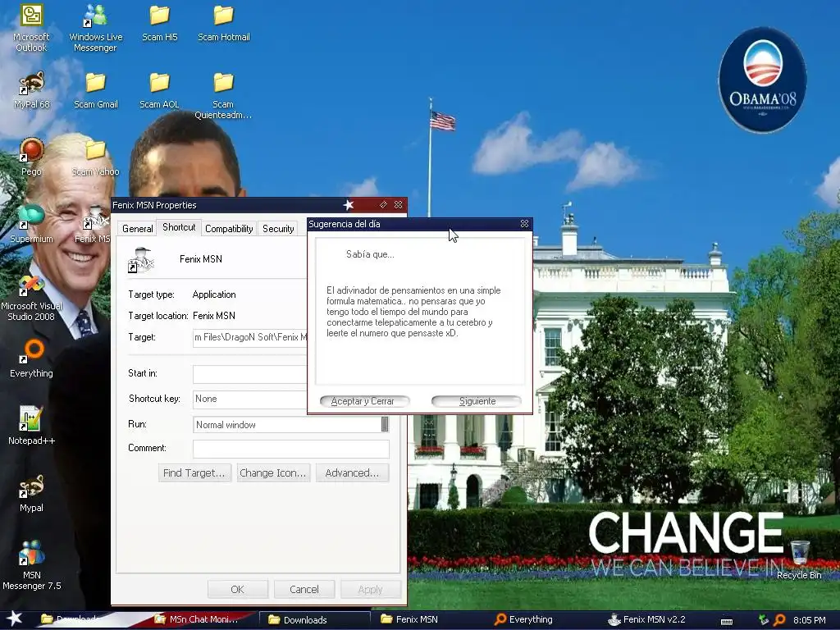Click the Apply button
Viewport: 840px width, 630px height.
click(370, 589)
